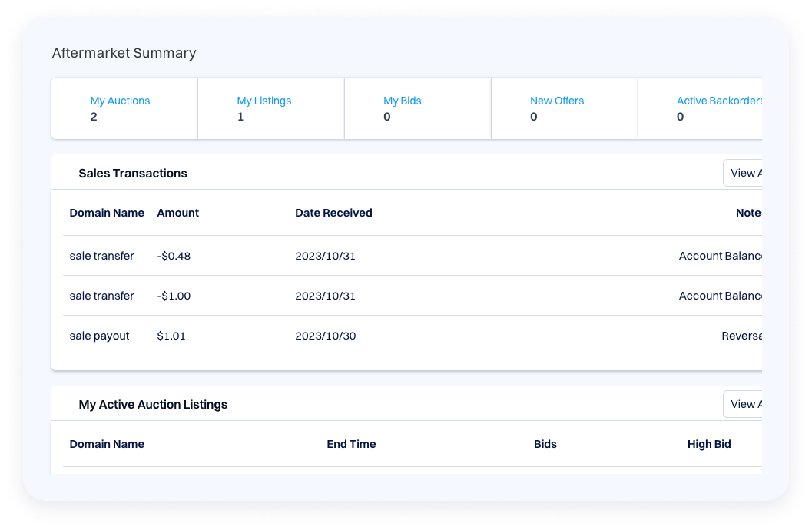Click the End Time column header
812x530 pixels.
351,444
